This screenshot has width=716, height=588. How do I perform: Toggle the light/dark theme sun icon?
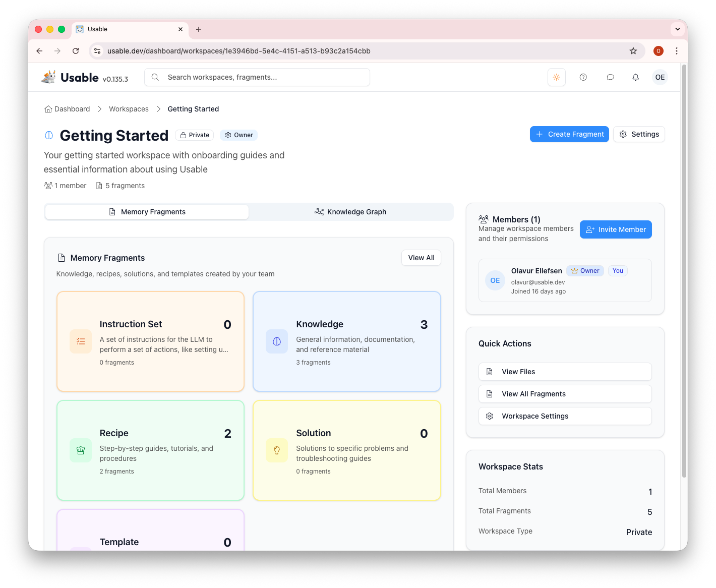pos(557,77)
